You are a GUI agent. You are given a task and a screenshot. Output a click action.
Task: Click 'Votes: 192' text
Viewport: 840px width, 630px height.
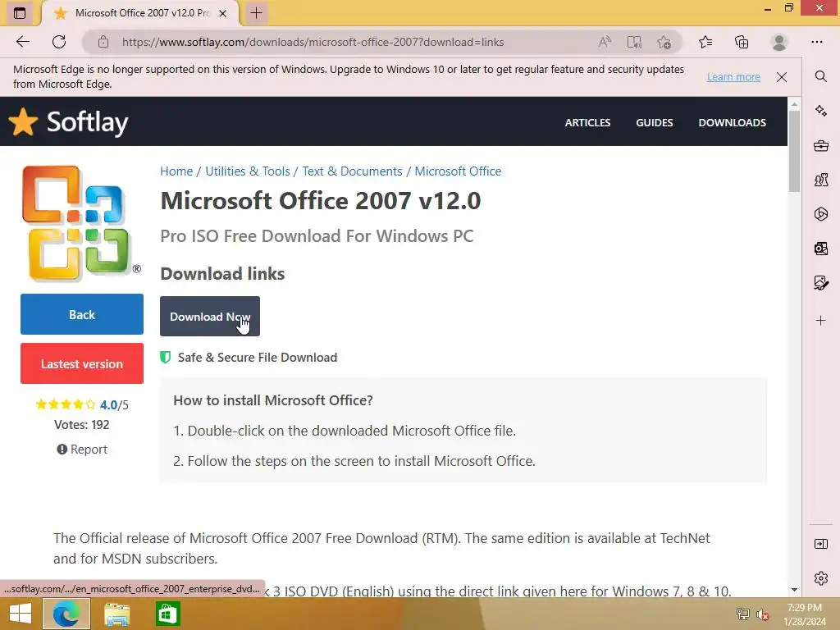[x=82, y=424]
